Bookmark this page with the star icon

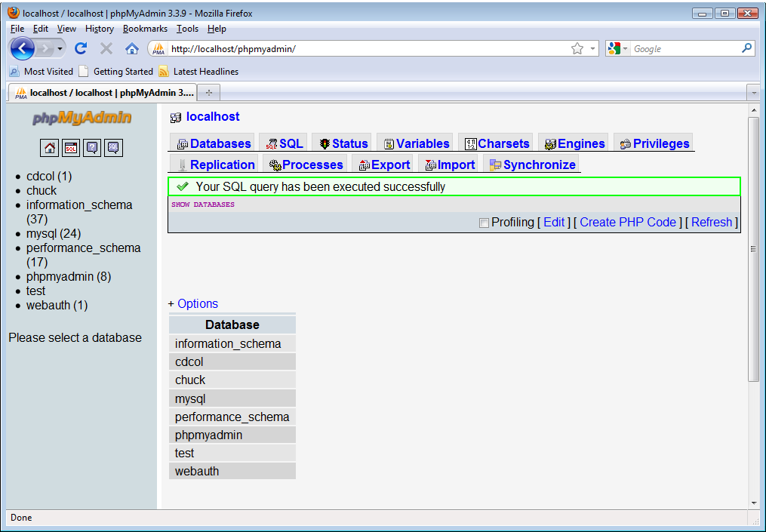pyautogui.click(x=577, y=48)
